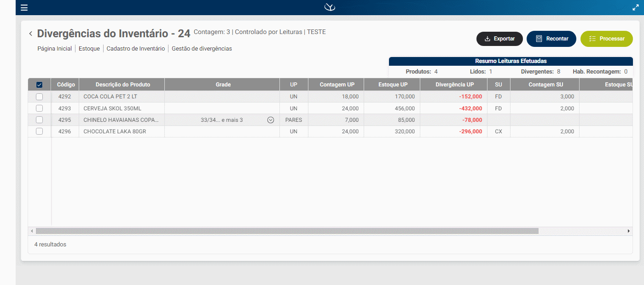This screenshot has width=644, height=285.
Task: Go to Cadastro de Inventário breadcrumb
Action: (135, 48)
